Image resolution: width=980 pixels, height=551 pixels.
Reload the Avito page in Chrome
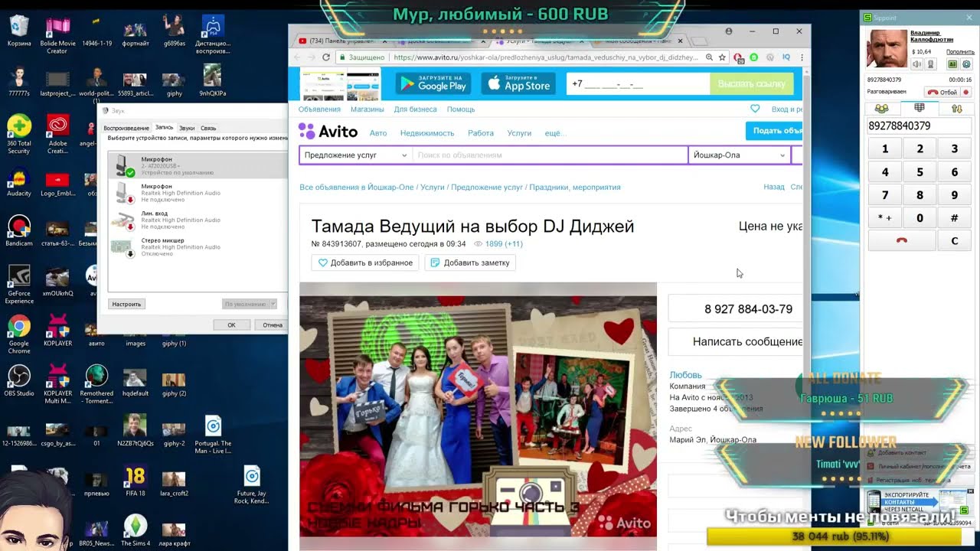click(327, 57)
